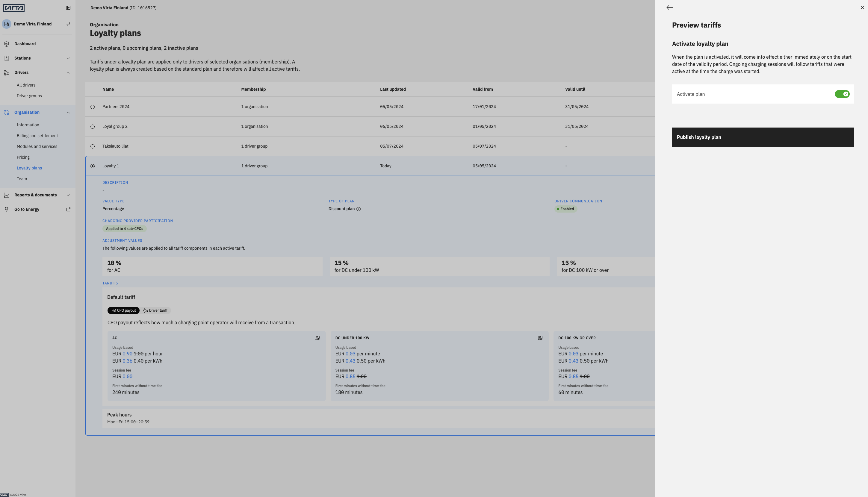Switch organisation using the swap arrows icon
This screenshot has height=497, width=868.
(x=68, y=24)
